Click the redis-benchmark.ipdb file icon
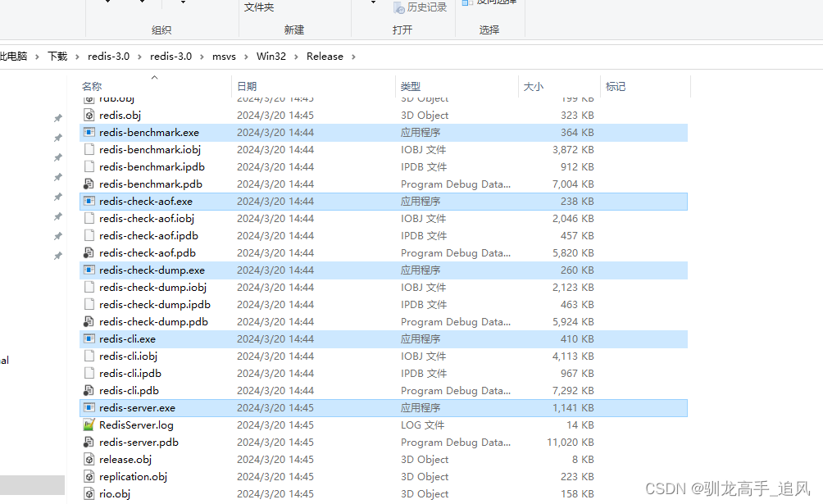 click(x=89, y=167)
